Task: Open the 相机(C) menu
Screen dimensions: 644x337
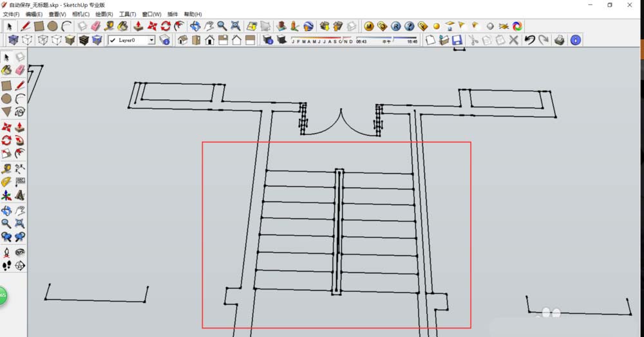Action: 80,14
